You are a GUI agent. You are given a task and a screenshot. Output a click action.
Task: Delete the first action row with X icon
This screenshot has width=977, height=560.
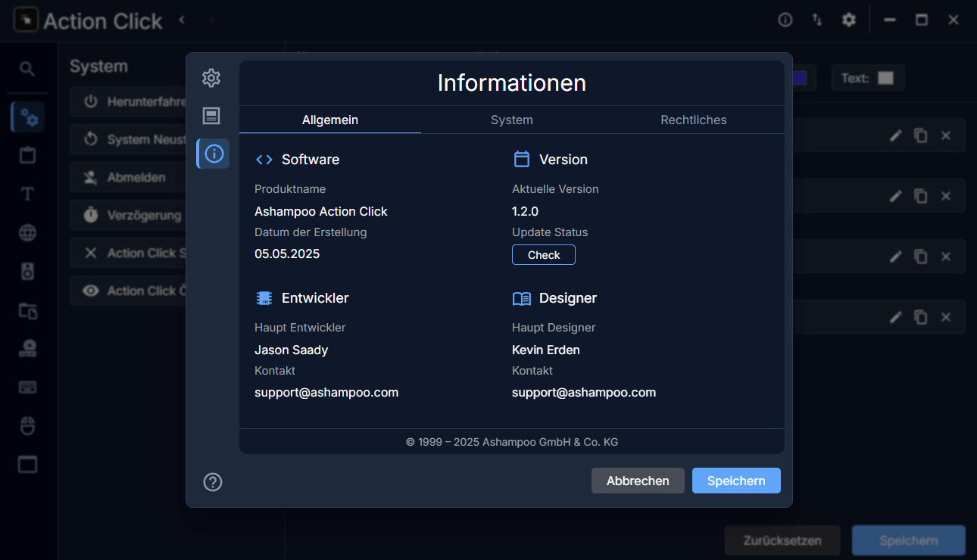[x=946, y=135]
